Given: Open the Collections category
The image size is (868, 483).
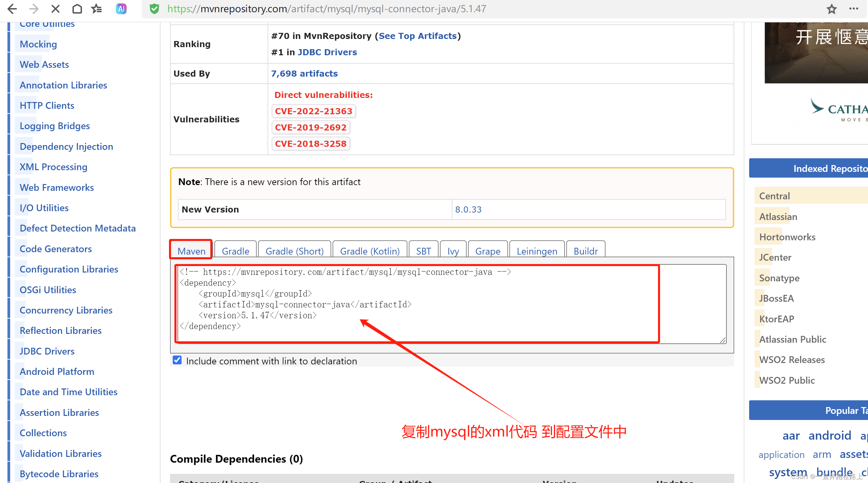Looking at the screenshot, I should point(43,433).
